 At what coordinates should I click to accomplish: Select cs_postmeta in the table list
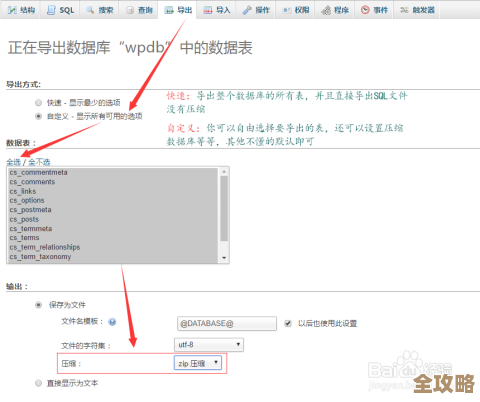pyautogui.click(x=113, y=210)
